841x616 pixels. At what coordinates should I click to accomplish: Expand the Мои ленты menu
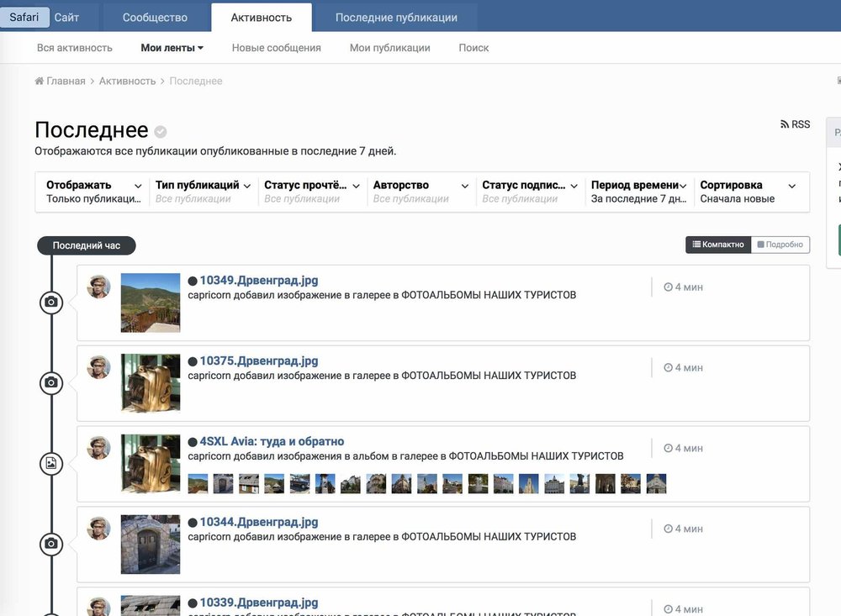172,48
